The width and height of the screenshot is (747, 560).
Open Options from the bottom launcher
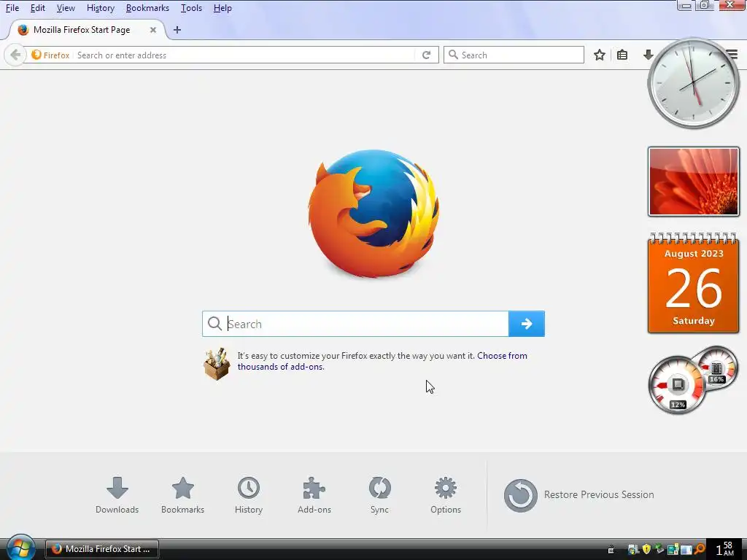click(446, 495)
